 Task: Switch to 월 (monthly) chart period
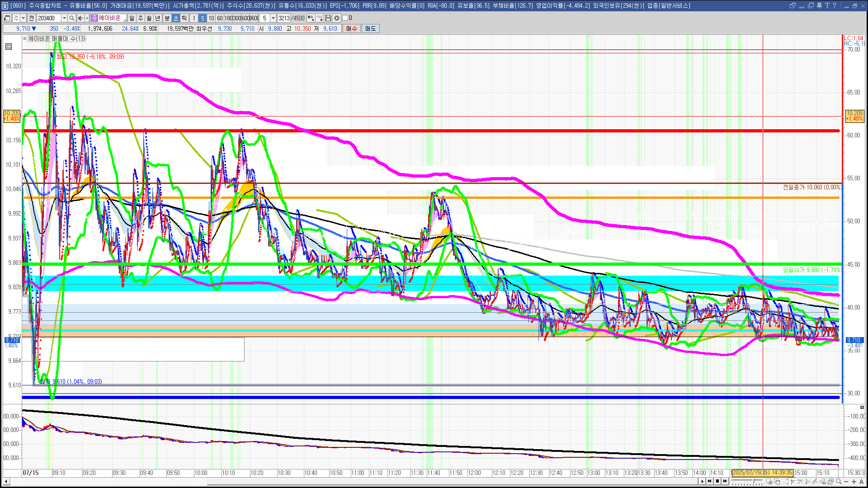[149, 18]
